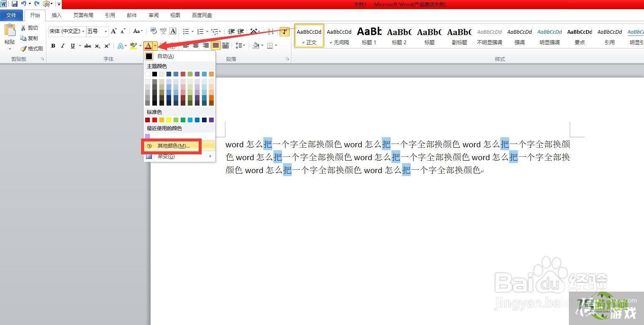The height and width of the screenshot is (325, 644).
Task: Pick standard red color swatch
Action: click(154, 120)
